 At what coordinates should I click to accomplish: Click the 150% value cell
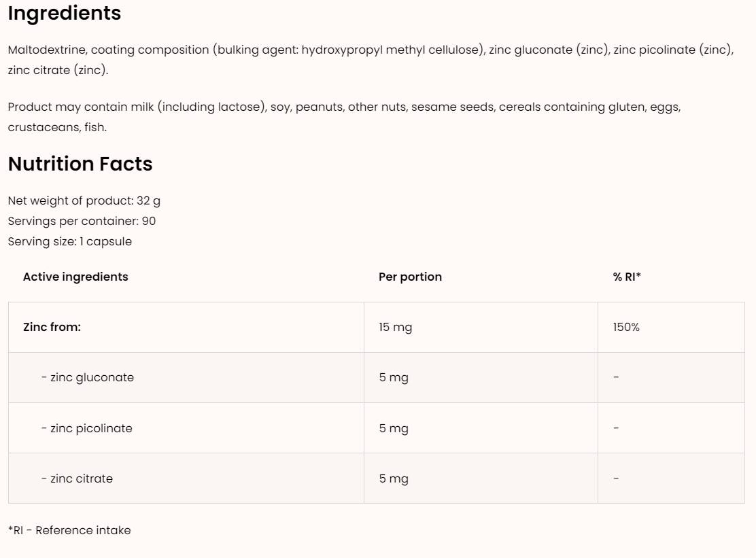[626, 327]
